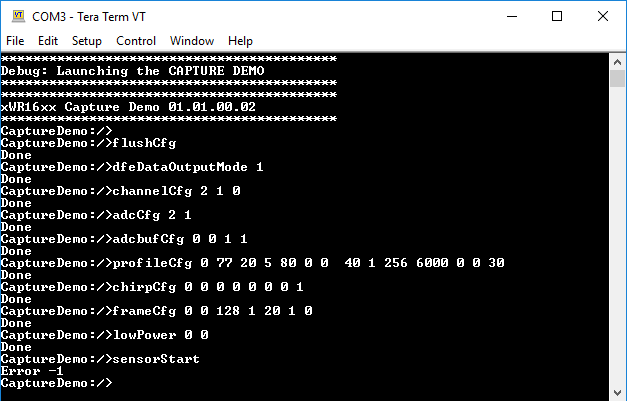Viewport: 627px width, 401px height.
Task: Open the Setup menu
Action: pyautogui.click(x=87, y=41)
